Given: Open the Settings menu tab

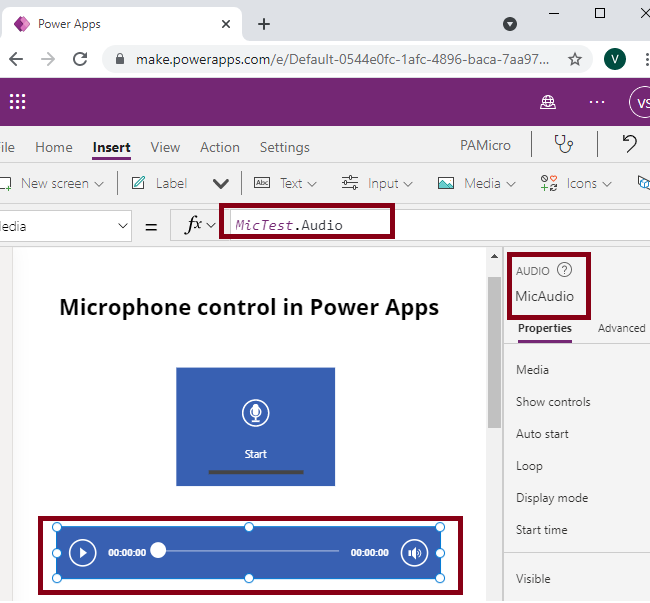Looking at the screenshot, I should 284,147.
